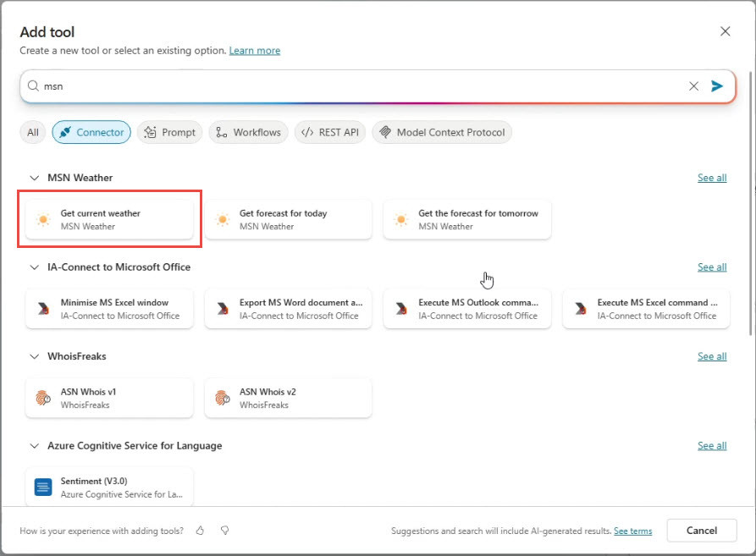Click icon on Execute MS Excel command card
Image resolution: width=756 pixels, height=556 pixels.
[x=581, y=309]
